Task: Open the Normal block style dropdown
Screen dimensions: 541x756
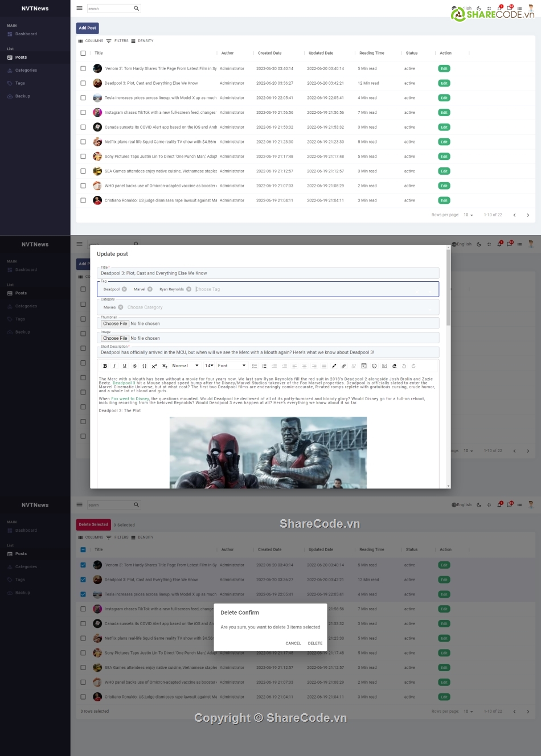Action: 186,366
